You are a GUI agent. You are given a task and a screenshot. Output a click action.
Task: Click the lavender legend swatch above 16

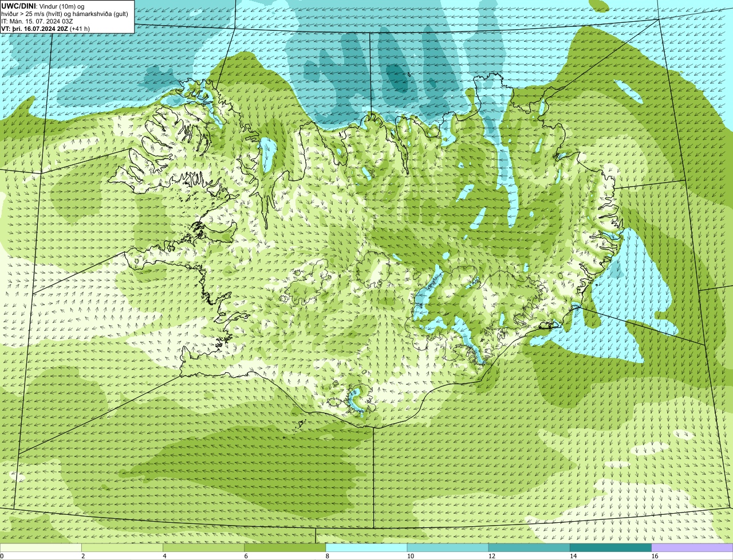(x=692, y=548)
